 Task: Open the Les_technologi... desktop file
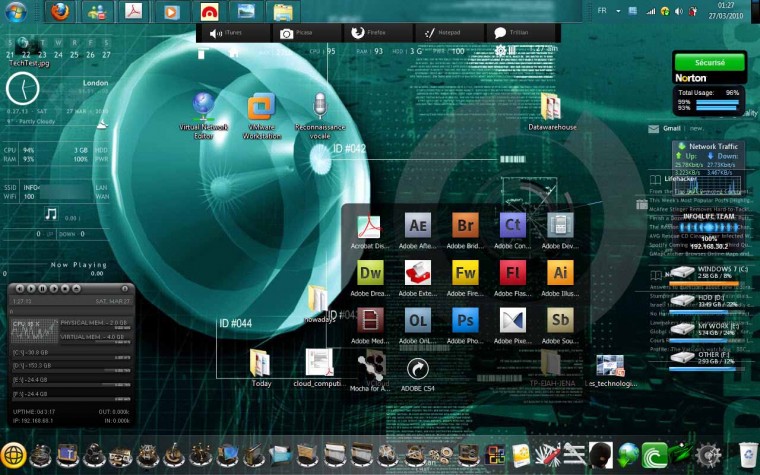[610, 365]
